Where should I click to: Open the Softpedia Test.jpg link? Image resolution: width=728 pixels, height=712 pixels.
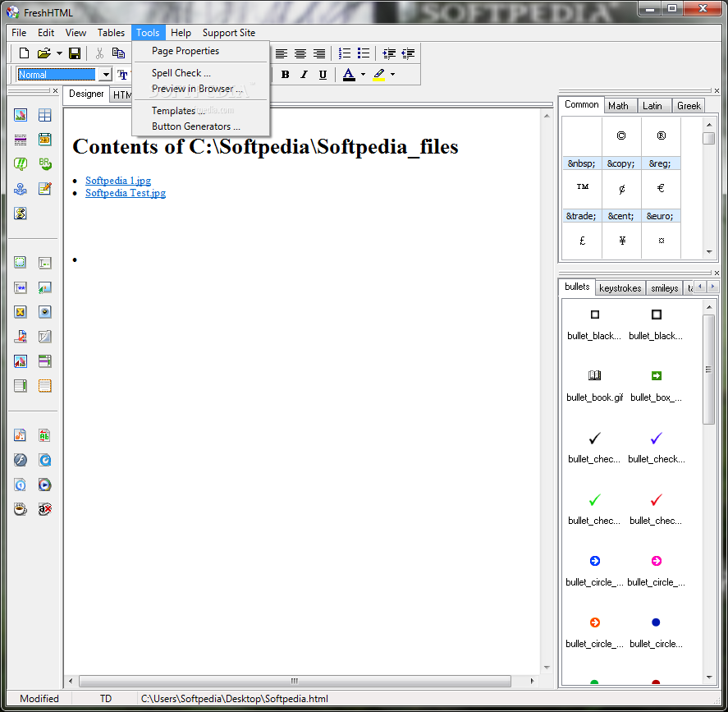point(126,193)
